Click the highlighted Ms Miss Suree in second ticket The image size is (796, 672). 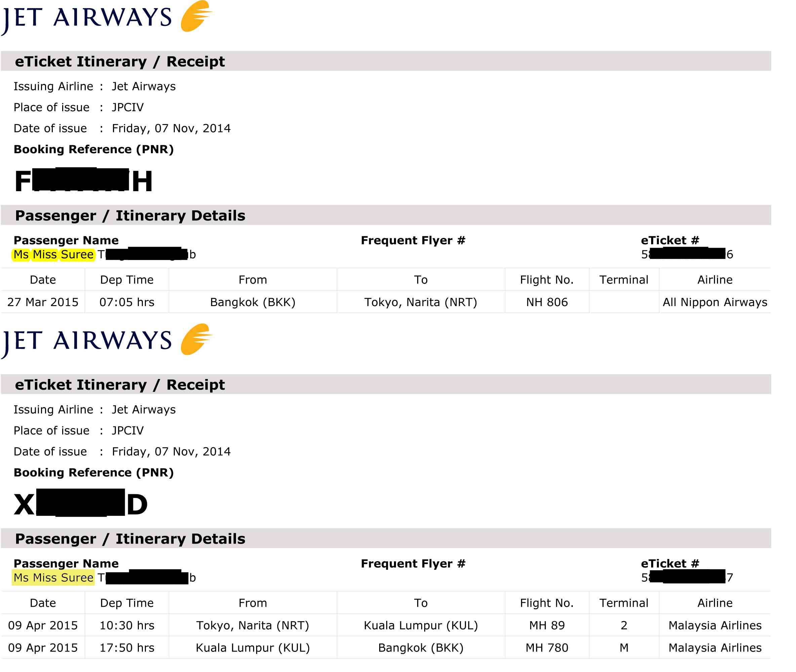[53, 578]
